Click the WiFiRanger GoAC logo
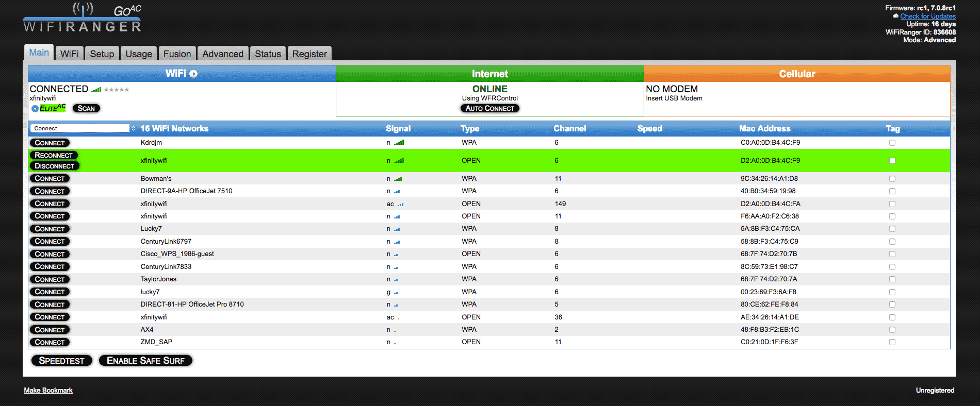This screenshot has height=406, width=980. click(x=82, y=18)
